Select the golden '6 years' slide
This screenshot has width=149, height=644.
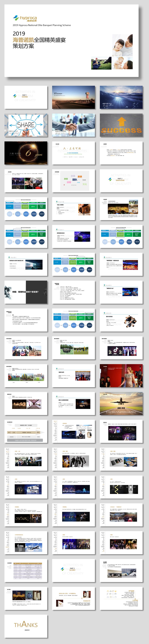tap(26, 153)
